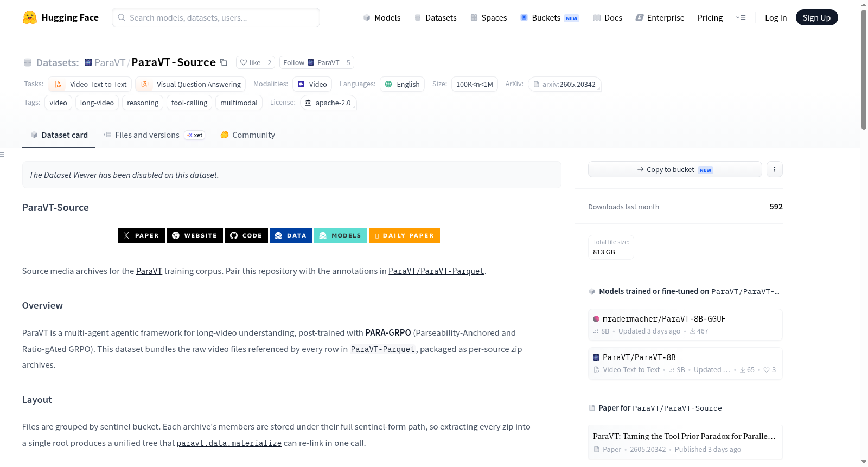Open Docs in the top navigation

[608, 17]
